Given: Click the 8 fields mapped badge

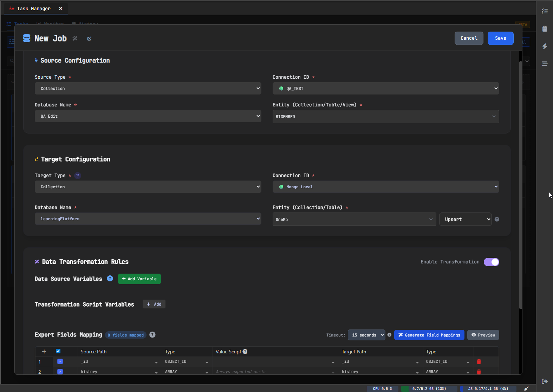Looking at the screenshot, I should (x=126, y=335).
